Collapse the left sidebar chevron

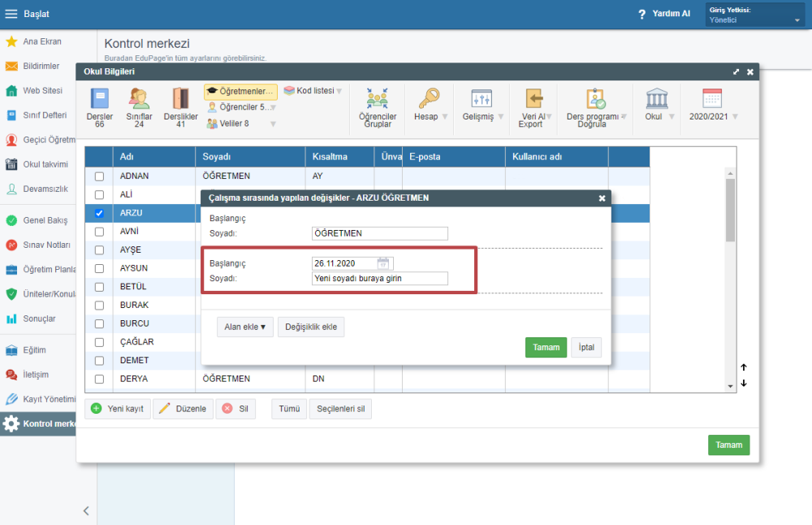(87, 511)
